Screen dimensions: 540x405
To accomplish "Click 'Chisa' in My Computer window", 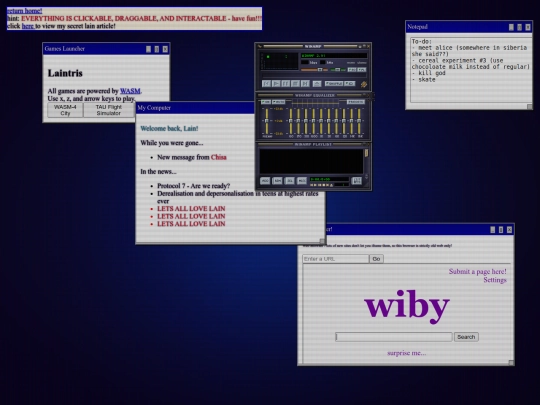I will pyautogui.click(x=219, y=157).
